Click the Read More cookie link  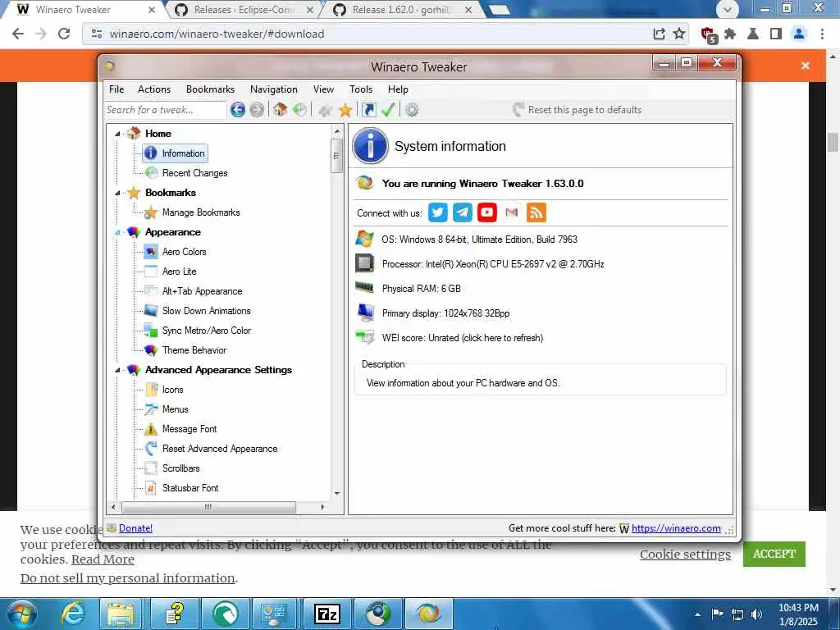(103, 559)
